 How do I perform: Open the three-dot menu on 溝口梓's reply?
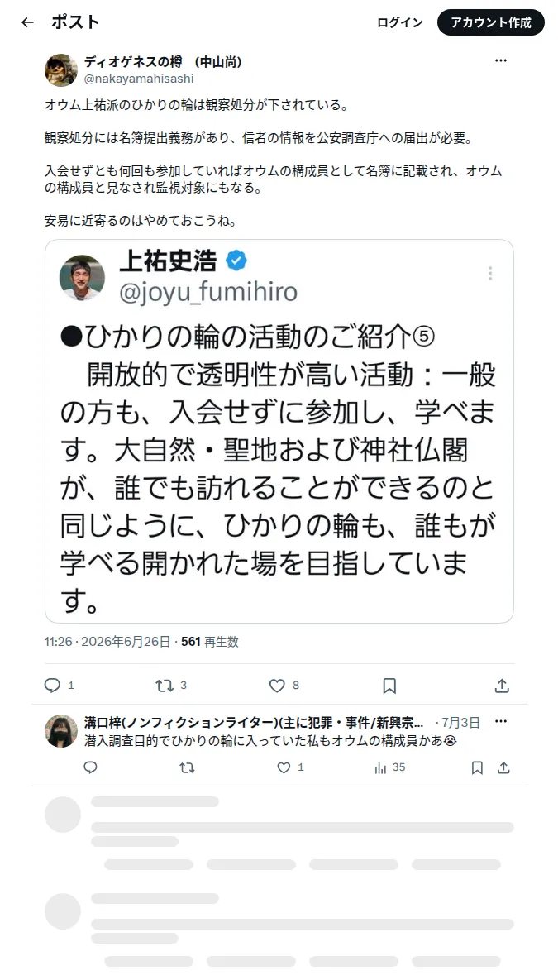coord(500,722)
